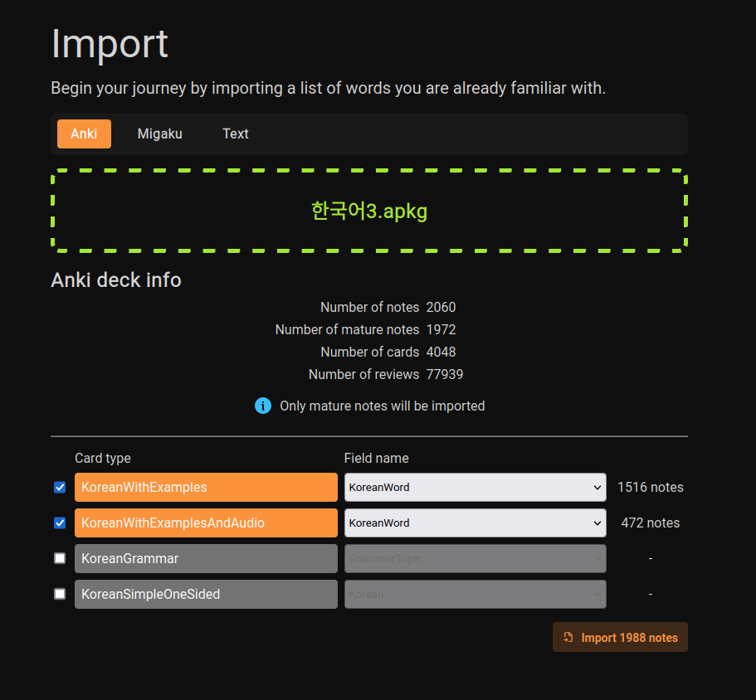Viewport: 756px width, 700px height.
Task: Switch to the Migaku tab
Action: tap(159, 134)
